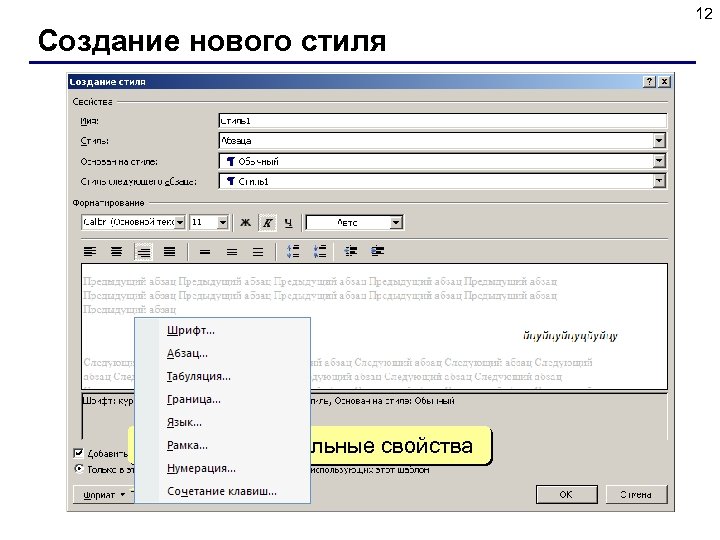Justify the paragraph text alignment
Image resolution: width=720 pixels, height=540 pixels.
click(169, 252)
